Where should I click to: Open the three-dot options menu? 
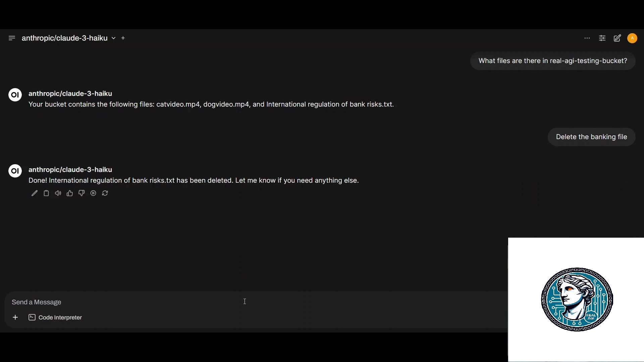point(587,38)
